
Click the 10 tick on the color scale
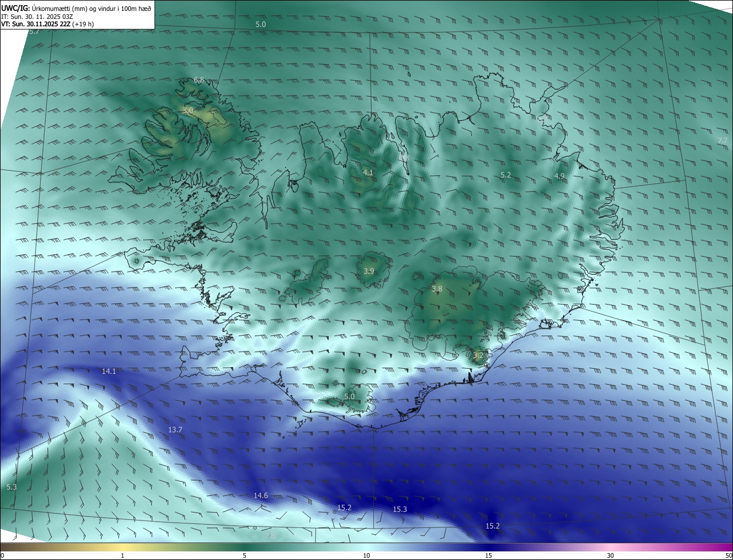366,555
